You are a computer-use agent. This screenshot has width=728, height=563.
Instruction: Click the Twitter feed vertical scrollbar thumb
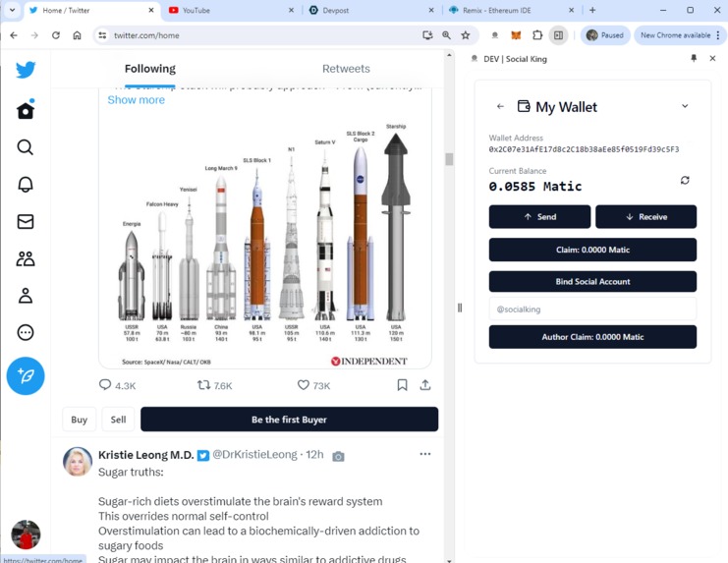pyautogui.click(x=449, y=159)
